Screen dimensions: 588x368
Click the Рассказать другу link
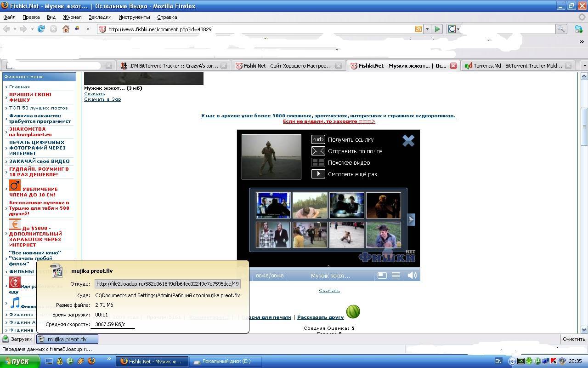tap(320, 317)
